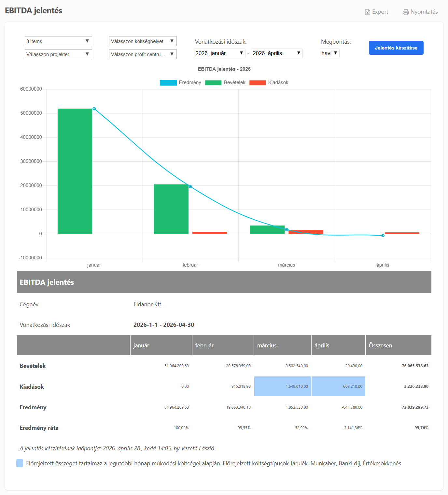
Task: Click the február data point on line
Action: (190, 187)
